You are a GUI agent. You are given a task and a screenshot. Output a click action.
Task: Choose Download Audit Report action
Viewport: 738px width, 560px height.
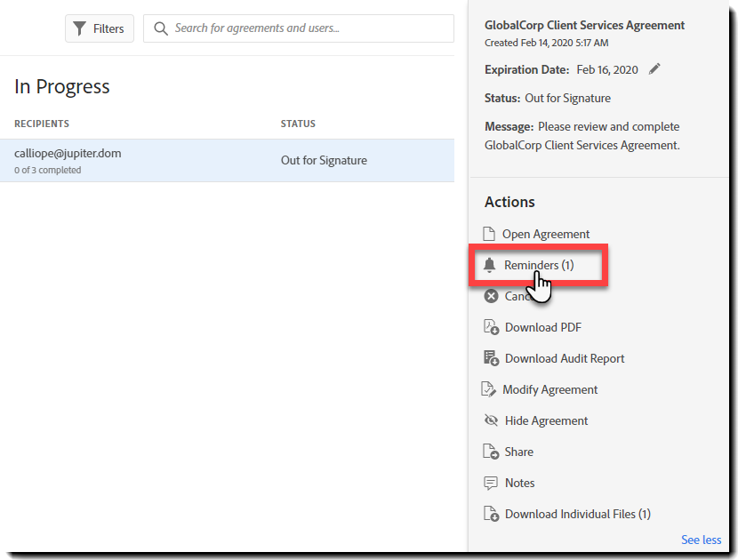pyautogui.click(x=565, y=358)
